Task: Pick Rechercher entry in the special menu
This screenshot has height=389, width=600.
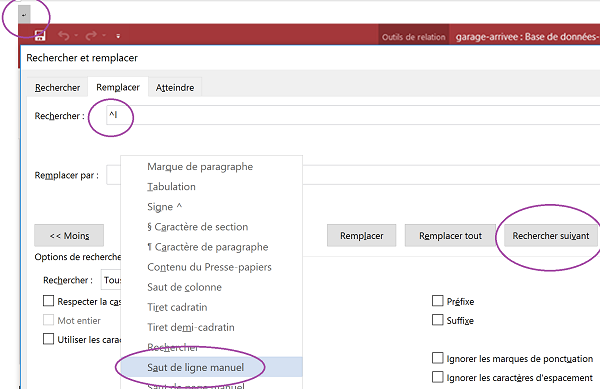Action: pyautogui.click(x=212, y=347)
